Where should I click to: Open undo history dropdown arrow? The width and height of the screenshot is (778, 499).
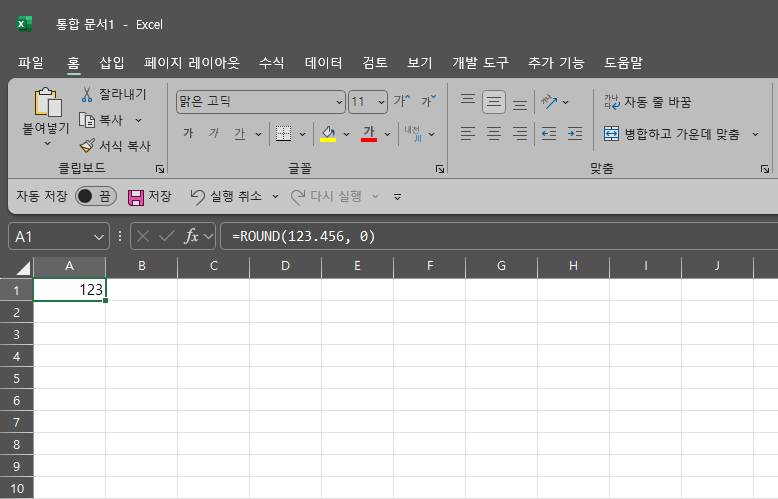tap(275, 197)
